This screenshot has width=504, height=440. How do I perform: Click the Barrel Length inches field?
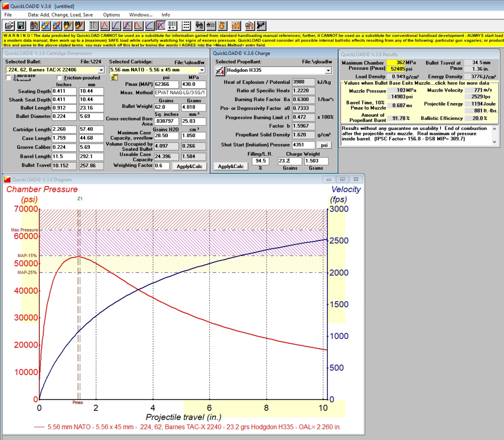(x=64, y=156)
